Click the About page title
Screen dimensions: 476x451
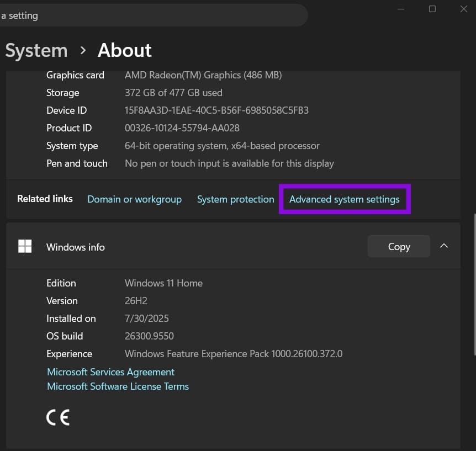[124, 50]
